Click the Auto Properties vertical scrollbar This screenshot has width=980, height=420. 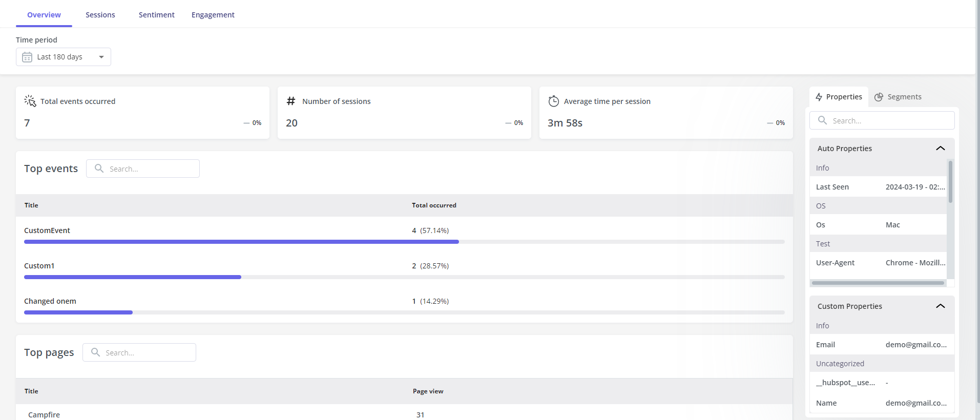[x=950, y=182]
